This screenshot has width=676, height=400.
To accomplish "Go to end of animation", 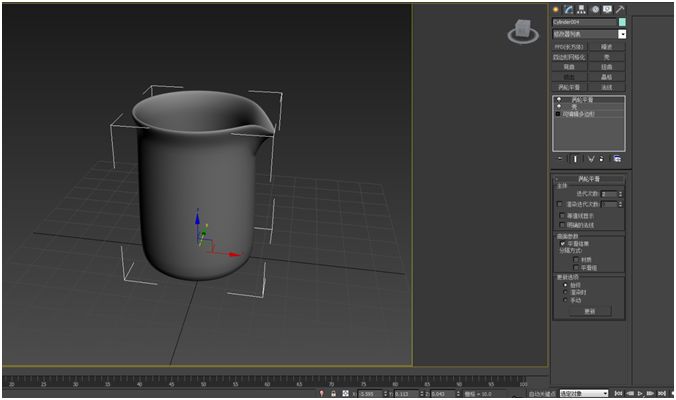I will (x=662, y=394).
